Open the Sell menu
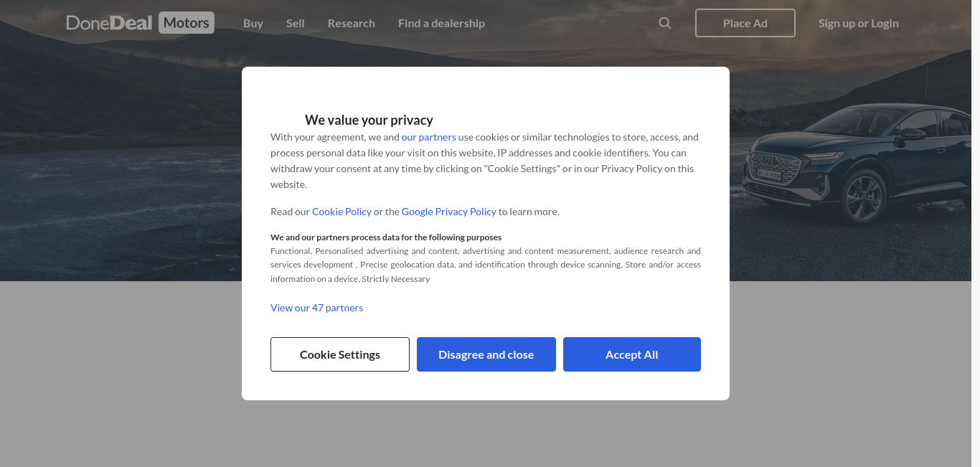The height and width of the screenshot is (467, 980). click(296, 23)
